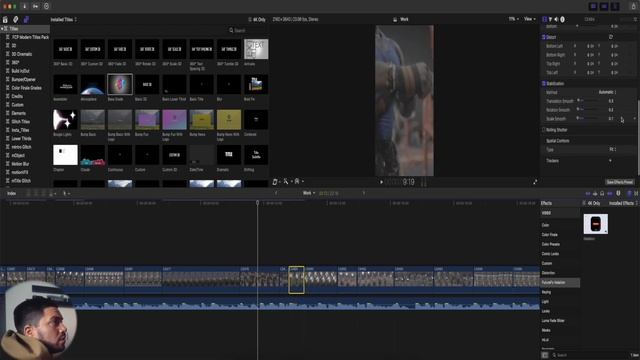Click the titles browser Search field
The width and height of the screenshot is (640, 360).
(247, 30)
